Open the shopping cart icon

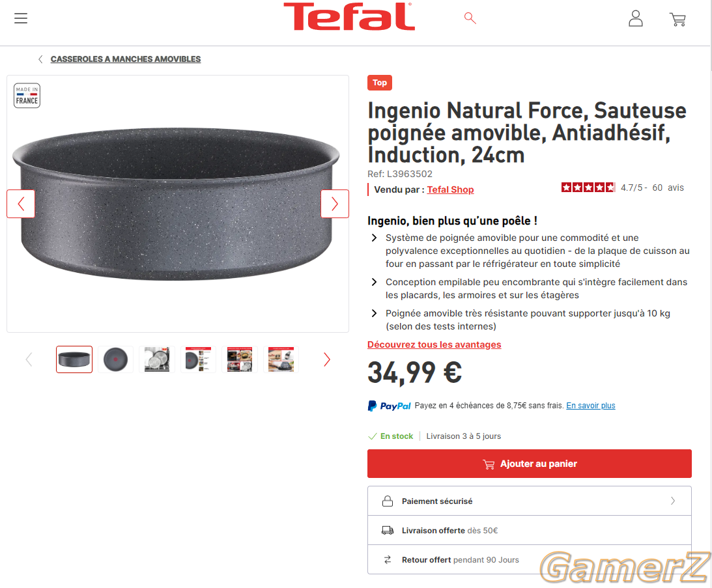pyautogui.click(x=677, y=20)
